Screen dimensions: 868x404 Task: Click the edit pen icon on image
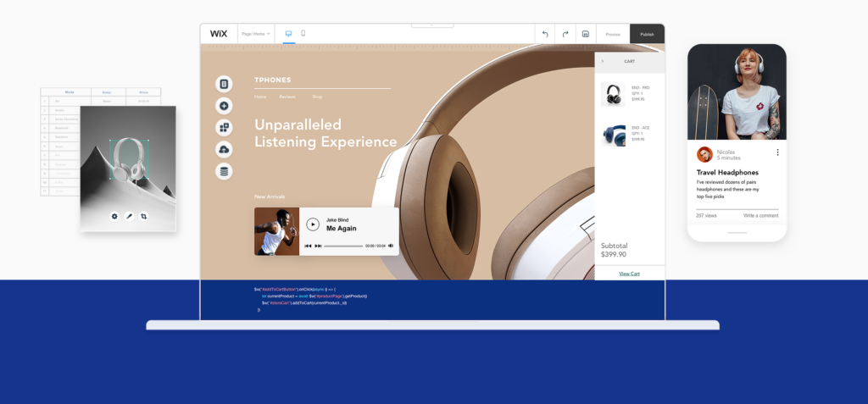[129, 216]
